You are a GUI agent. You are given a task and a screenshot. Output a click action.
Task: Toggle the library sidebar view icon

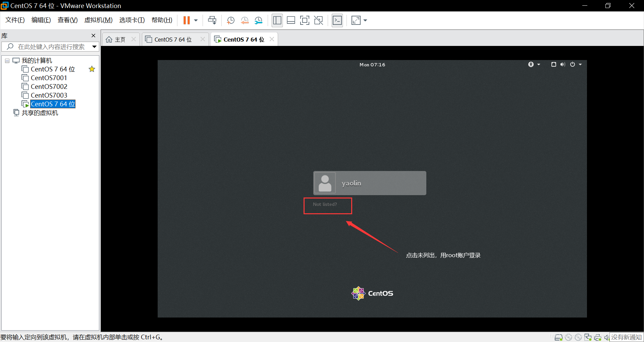277,20
